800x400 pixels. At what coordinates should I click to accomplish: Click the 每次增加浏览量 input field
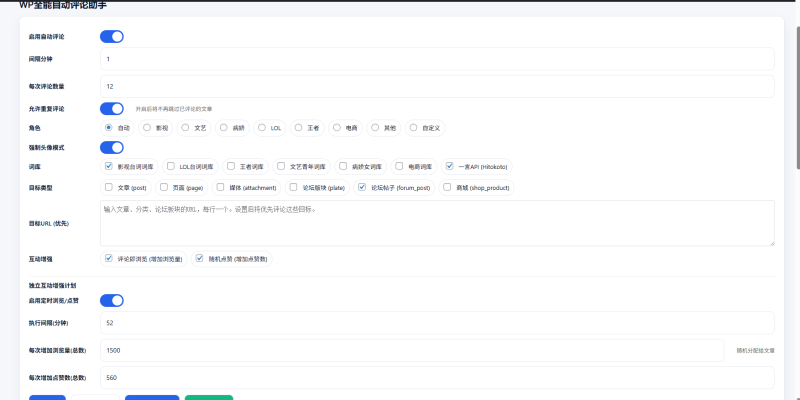click(411, 351)
